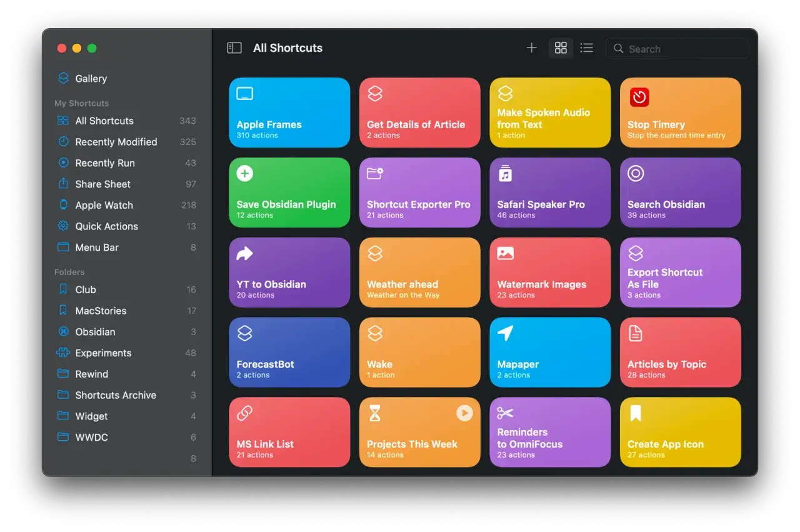Open the ForecastBot shortcut tile
This screenshot has width=800, height=532.
pos(289,353)
